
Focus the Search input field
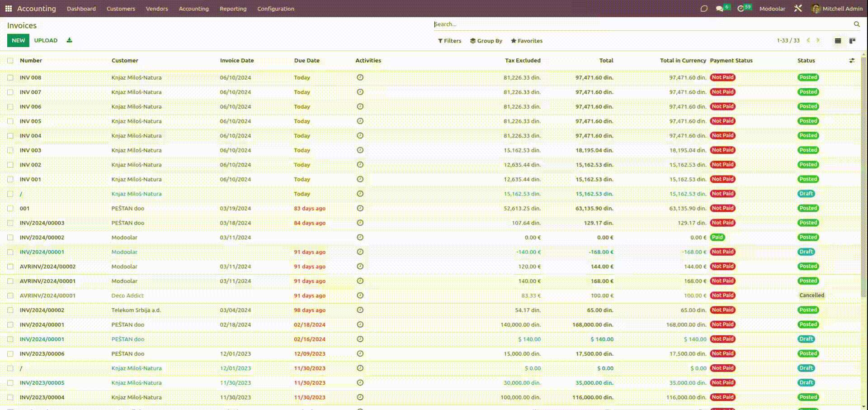point(642,24)
